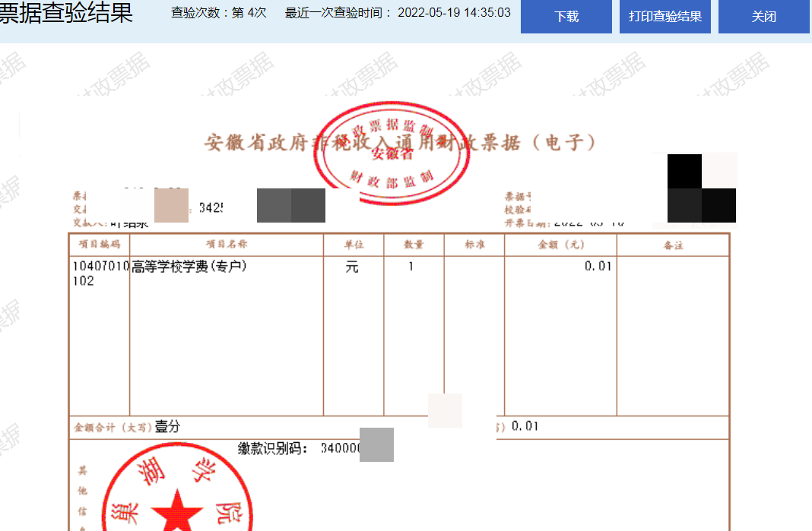Close the result page with 关闭
812x531 pixels.
[763, 17]
